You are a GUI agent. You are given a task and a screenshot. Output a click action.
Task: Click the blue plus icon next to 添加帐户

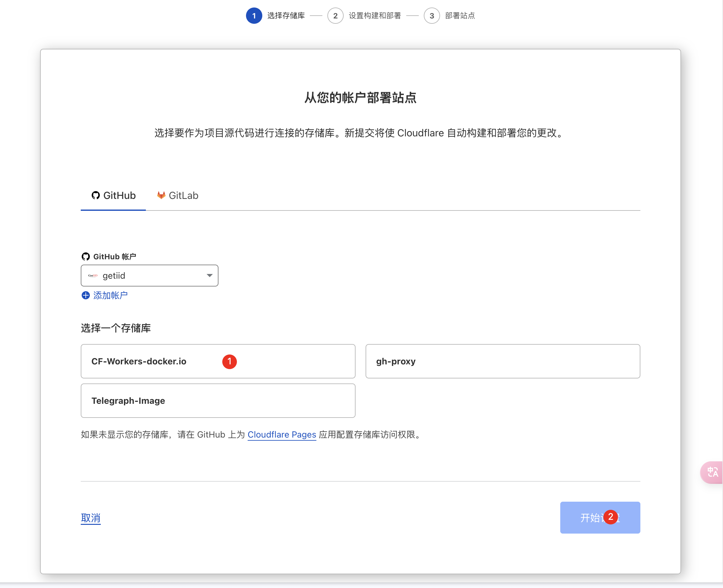85,295
